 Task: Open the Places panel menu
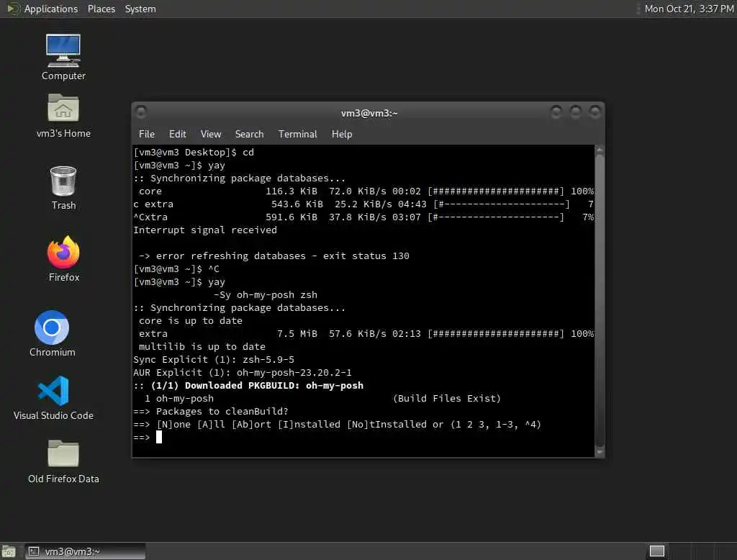point(101,9)
